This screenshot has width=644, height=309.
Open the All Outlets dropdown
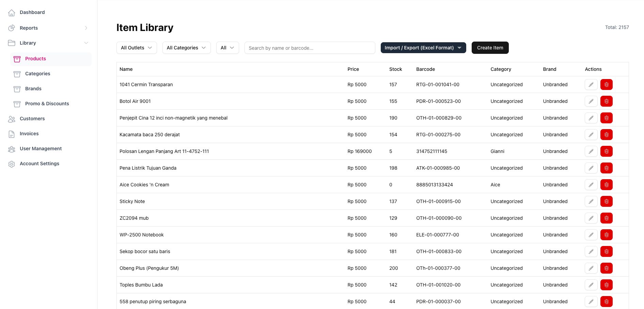[137, 48]
